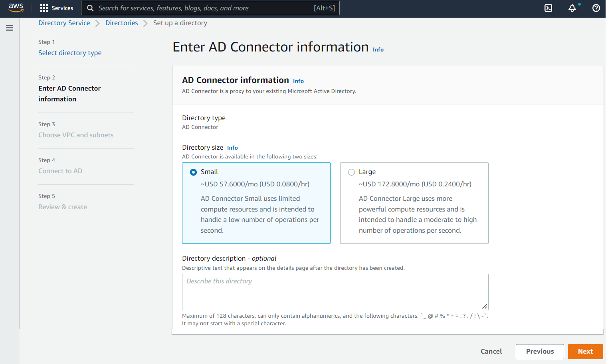Select the Small directory size option

194,172
